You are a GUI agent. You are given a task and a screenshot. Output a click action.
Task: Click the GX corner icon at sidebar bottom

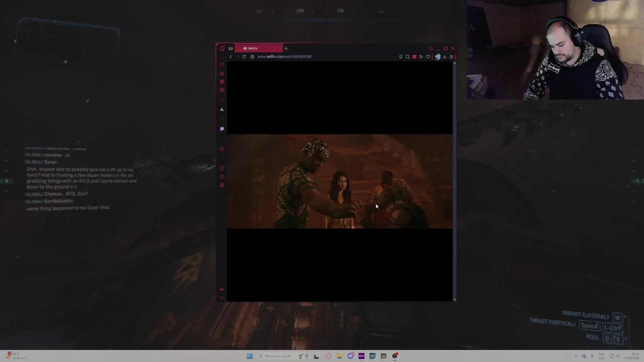coord(222,290)
